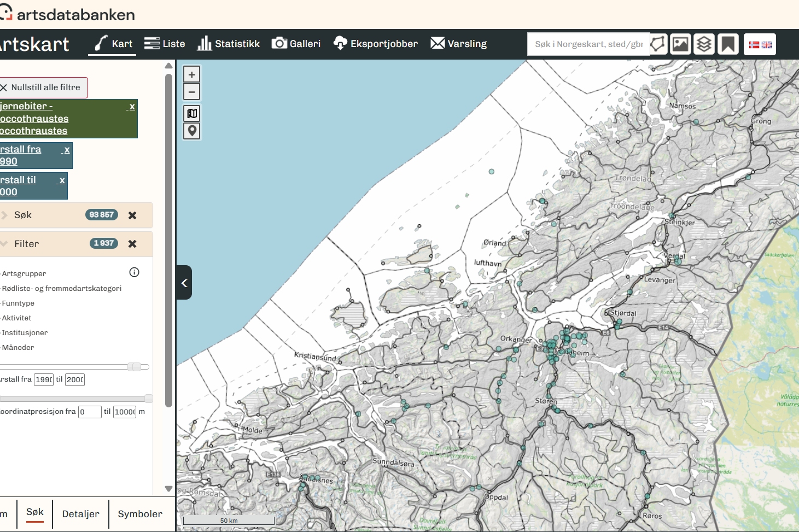Switch to the Galleri view
The height and width of the screenshot is (532, 799).
pyautogui.click(x=296, y=44)
